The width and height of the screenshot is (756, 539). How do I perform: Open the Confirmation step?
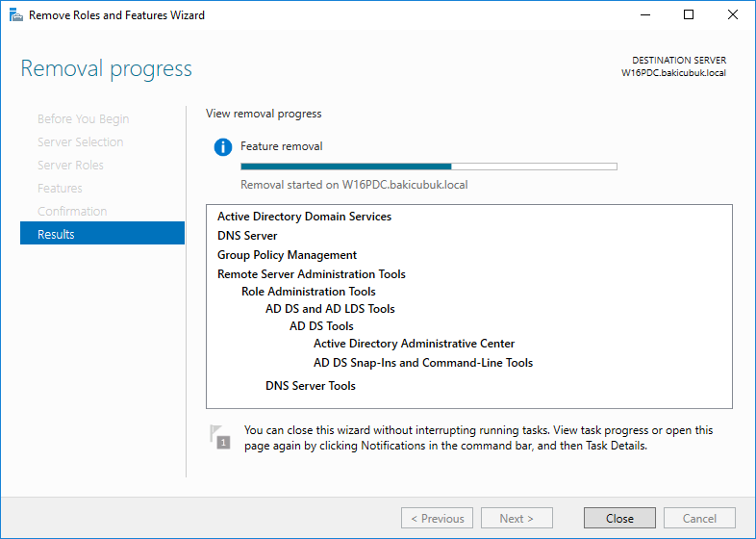point(72,212)
